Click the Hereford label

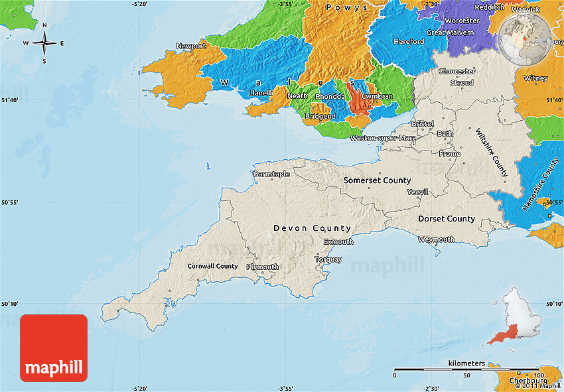tap(409, 42)
